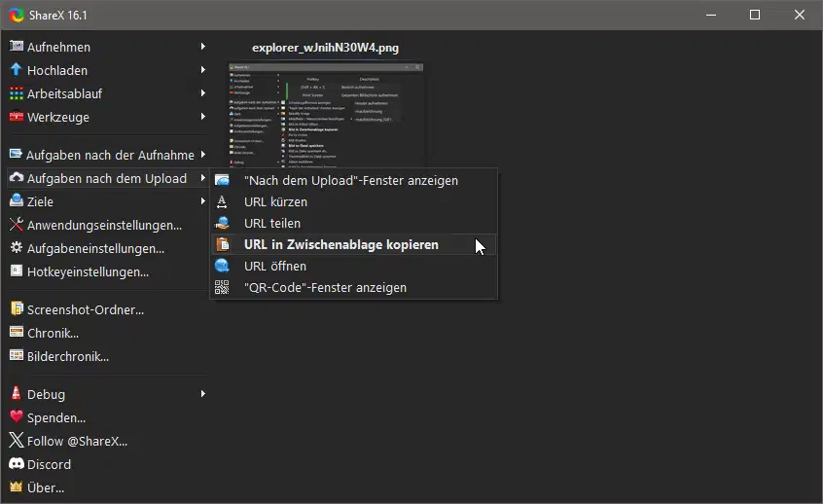Click the clipboard icon for URL kopieren
Image resolution: width=823 pixels, height=504 pixels.
click(x=223, y=244)
